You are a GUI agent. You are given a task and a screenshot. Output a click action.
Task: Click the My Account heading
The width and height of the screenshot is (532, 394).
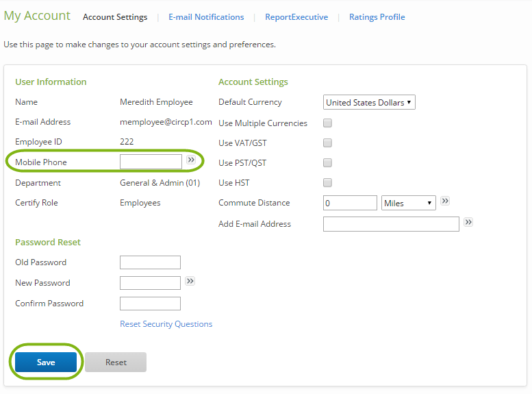(37, 16)
